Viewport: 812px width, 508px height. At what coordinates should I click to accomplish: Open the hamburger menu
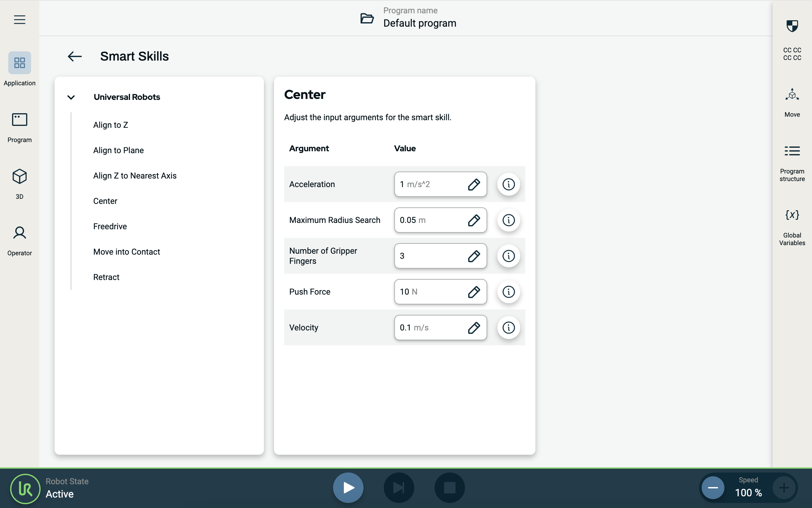[x=19, y=19]
